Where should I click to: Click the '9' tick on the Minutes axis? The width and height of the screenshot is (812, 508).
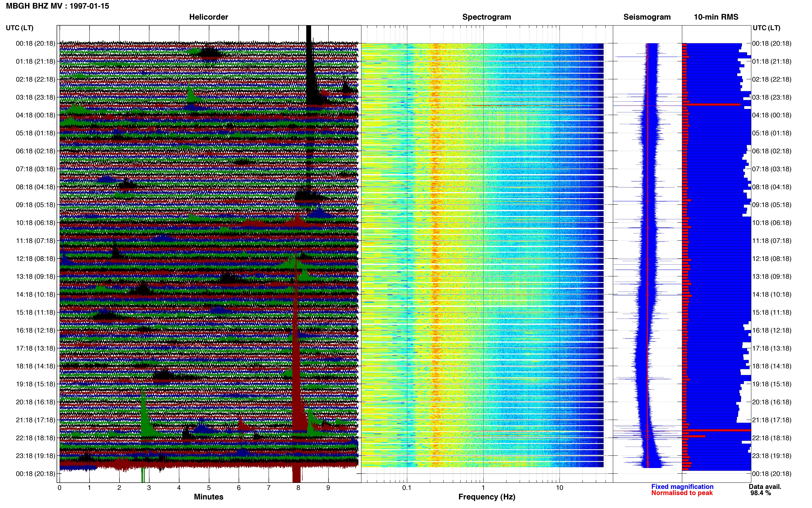coord(328,488)
